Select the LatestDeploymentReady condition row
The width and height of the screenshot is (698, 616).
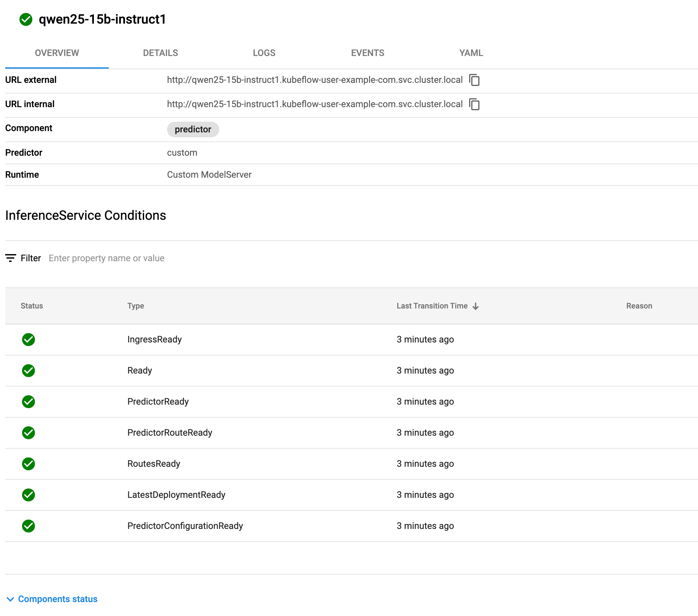(x=176, y=495)
